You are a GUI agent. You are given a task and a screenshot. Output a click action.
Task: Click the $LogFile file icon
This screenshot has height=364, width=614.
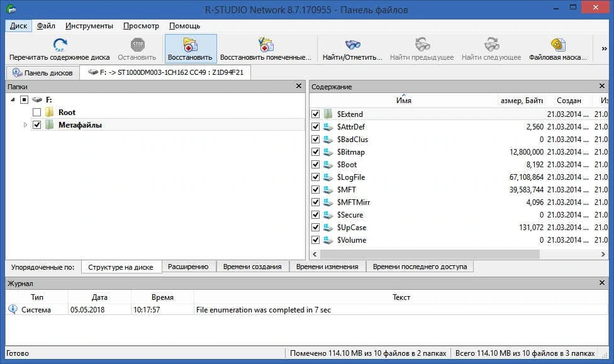coord(328,177)
